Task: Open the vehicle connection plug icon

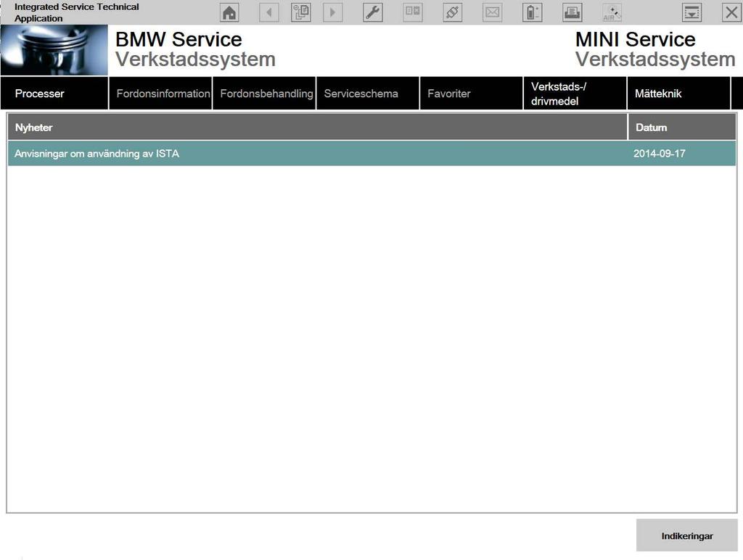Action: coord(453,12)
